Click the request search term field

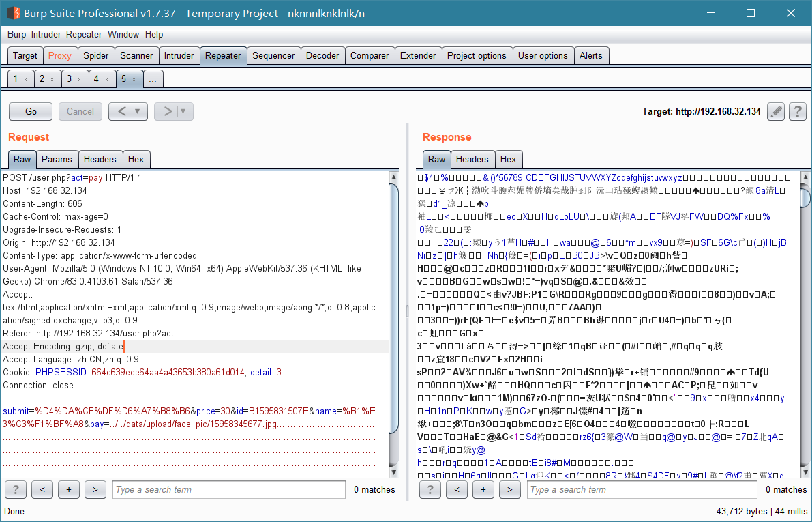(x=229, y=489)
